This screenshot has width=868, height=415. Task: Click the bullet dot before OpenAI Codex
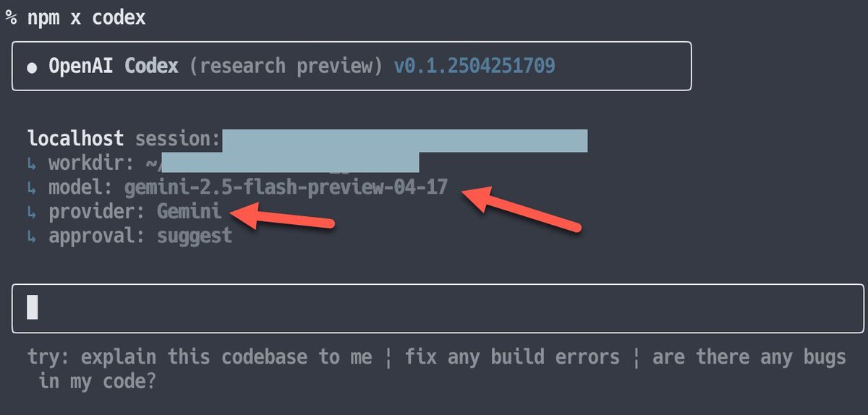(x=32, y=67)
